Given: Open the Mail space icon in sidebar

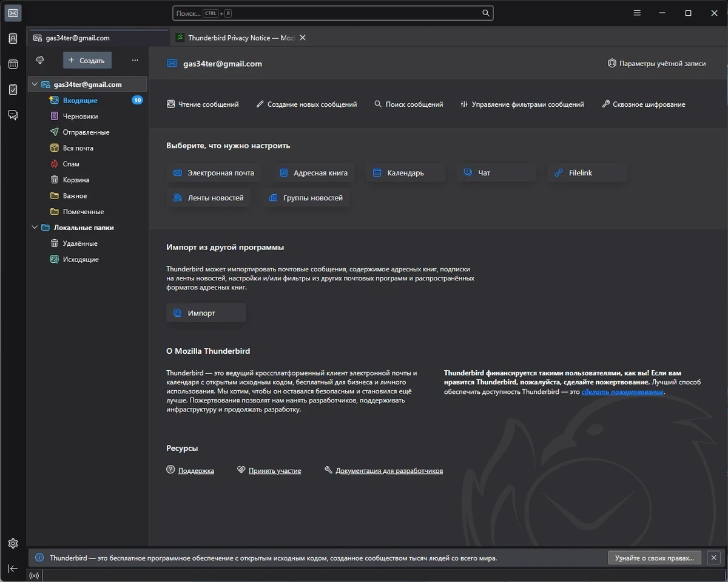Looking at the screenshot, I should coord(13,13).
